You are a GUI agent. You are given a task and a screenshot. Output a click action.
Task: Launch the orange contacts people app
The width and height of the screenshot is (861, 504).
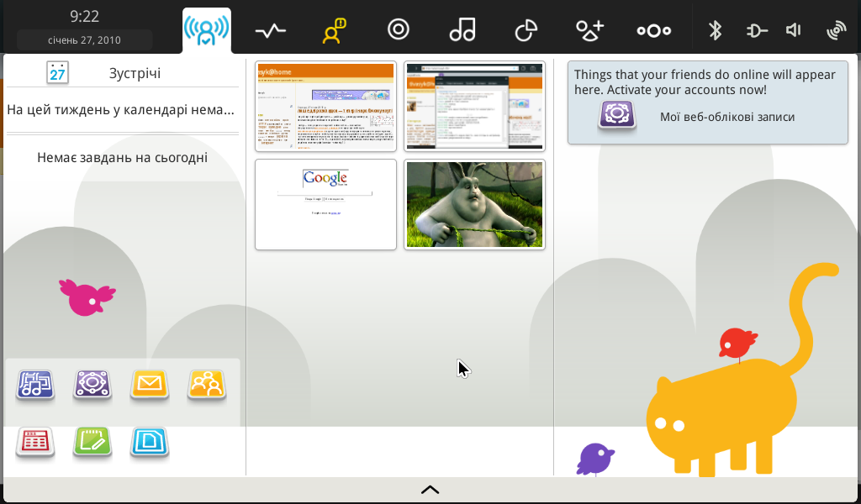[207, 385]
